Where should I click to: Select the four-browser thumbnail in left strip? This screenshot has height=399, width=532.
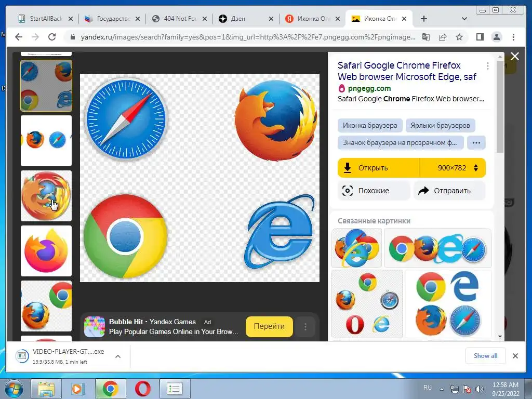point(46,86)
